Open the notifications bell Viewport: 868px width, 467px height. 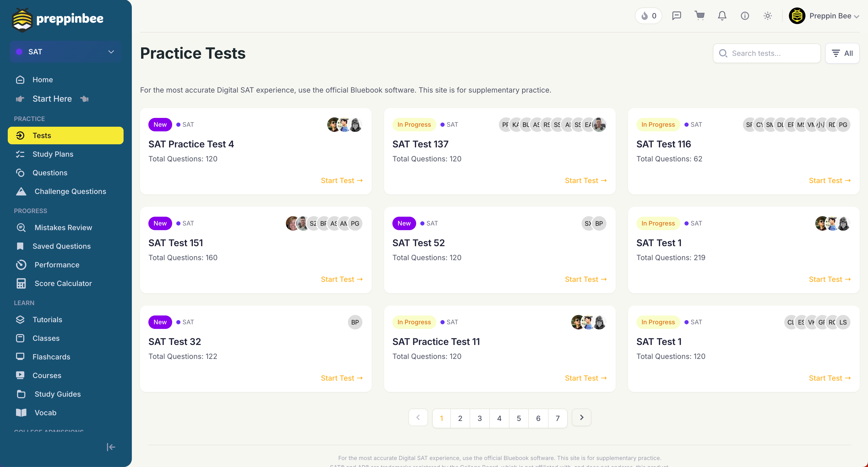(722, 16)
